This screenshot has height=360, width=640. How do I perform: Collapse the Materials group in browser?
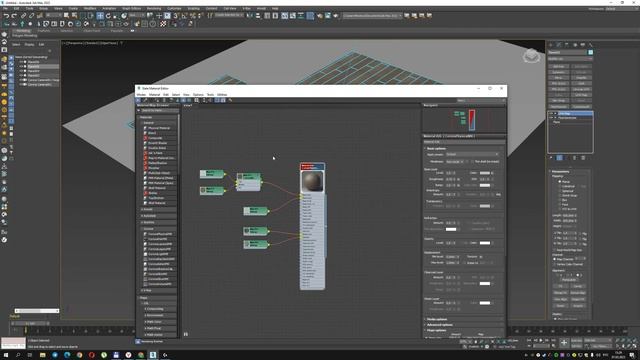click(x=146, y=117)
